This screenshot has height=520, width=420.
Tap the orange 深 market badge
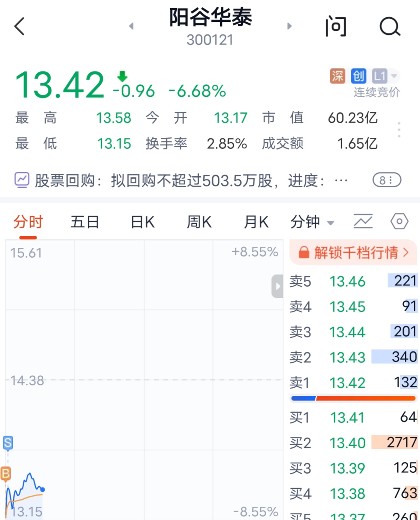coord(338,76)
